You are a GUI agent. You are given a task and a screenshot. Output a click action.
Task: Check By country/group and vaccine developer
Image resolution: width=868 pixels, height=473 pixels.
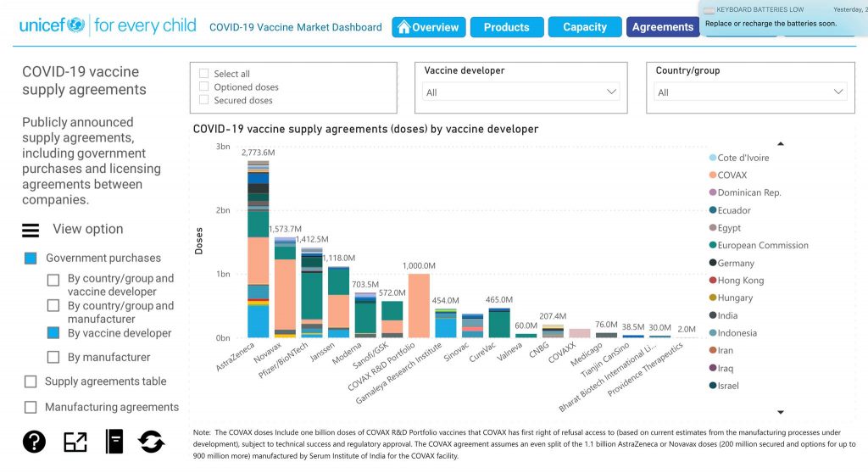[53, 281]
